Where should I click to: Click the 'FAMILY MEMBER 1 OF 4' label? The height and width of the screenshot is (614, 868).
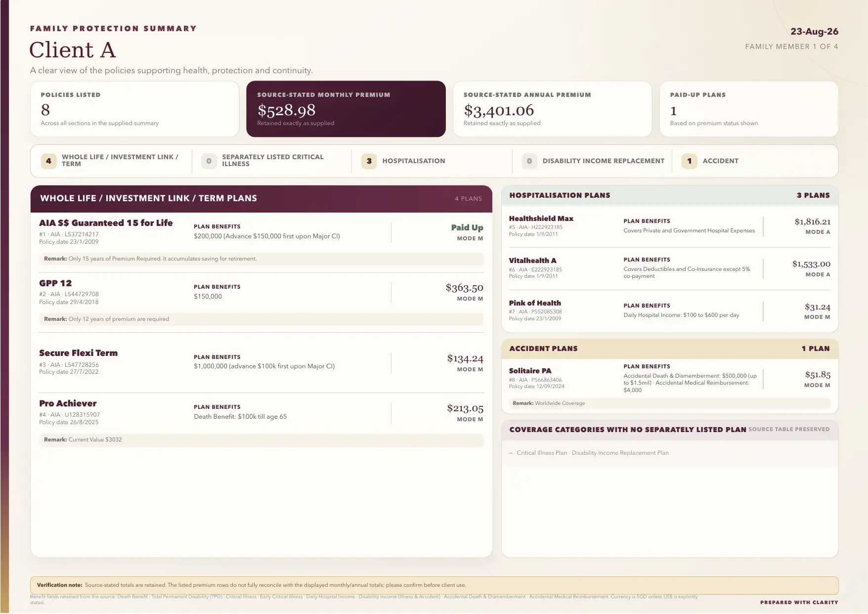tap(791, 46)
